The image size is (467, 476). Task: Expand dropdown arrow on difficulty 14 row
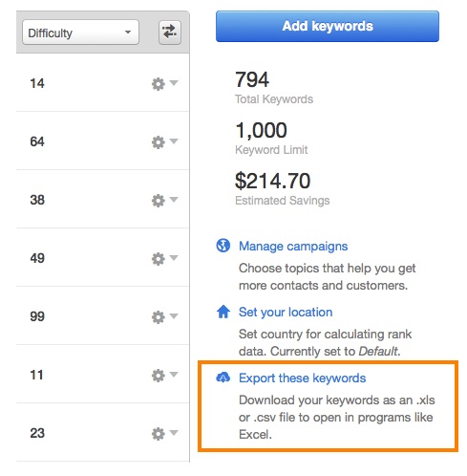tap(174, 83)
